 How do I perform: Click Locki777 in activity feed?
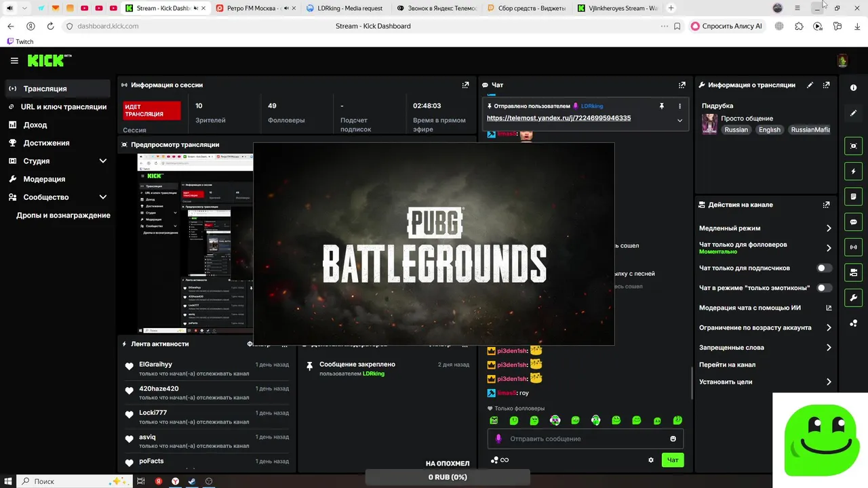coord(153,413)
